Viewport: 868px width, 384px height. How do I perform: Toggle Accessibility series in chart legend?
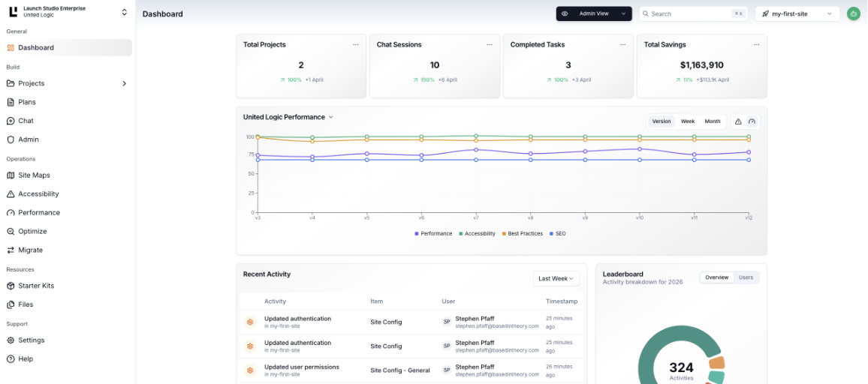coord(478,233)
